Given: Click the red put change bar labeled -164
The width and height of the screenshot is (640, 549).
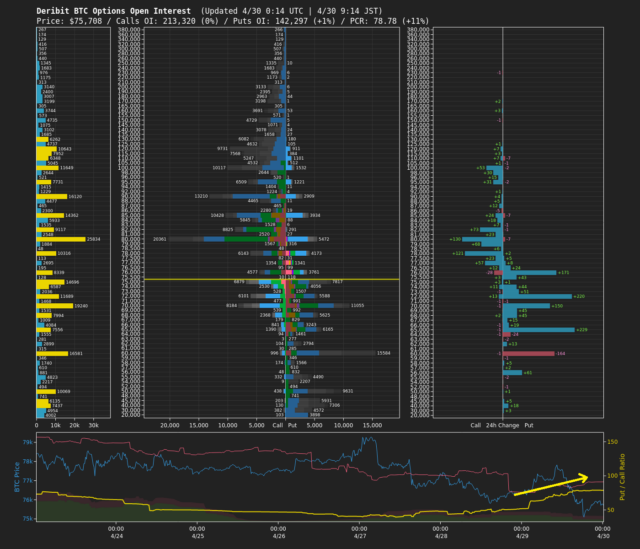Looking at the screenshot, I should pos(530,353).
